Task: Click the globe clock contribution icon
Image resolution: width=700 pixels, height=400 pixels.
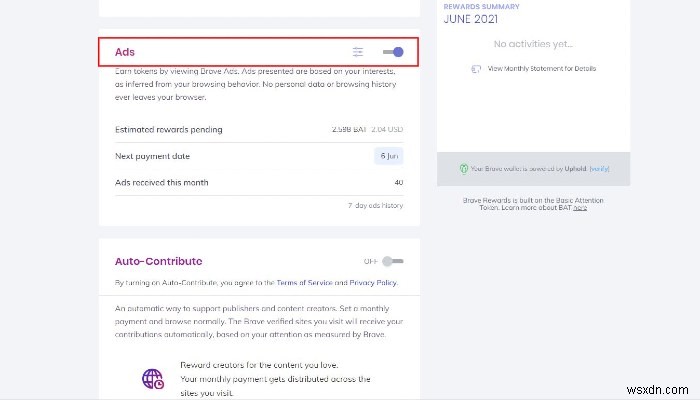Action: point(153,379)
